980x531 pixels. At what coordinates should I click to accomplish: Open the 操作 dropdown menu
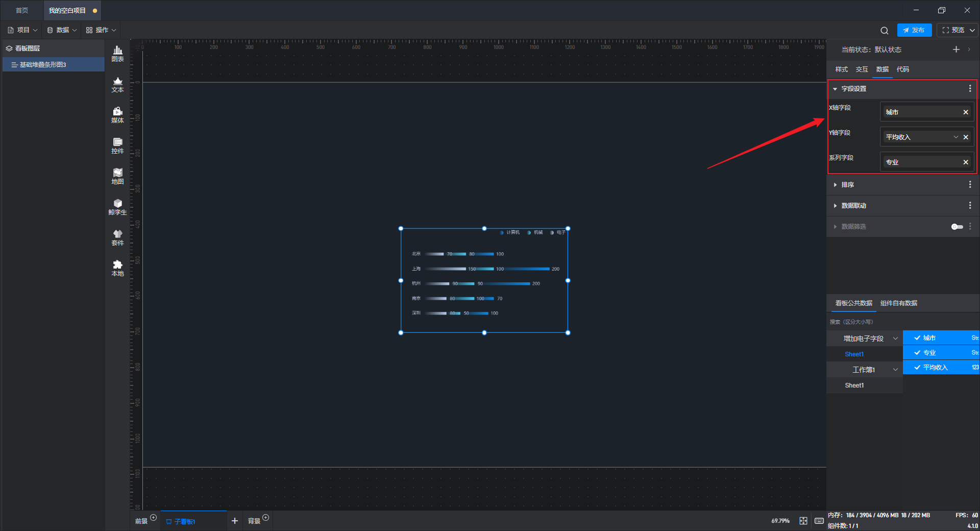[101, 30]
